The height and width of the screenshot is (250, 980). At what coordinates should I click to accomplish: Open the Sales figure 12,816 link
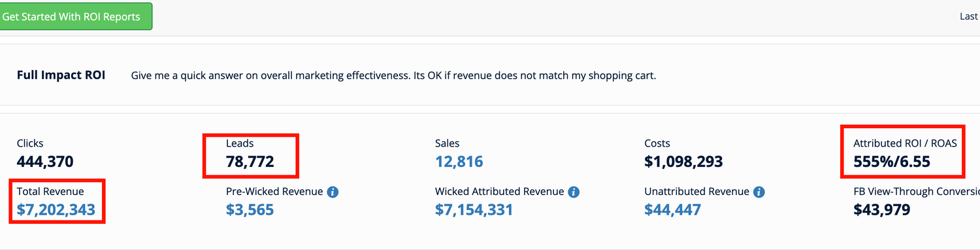pos(459,162)
